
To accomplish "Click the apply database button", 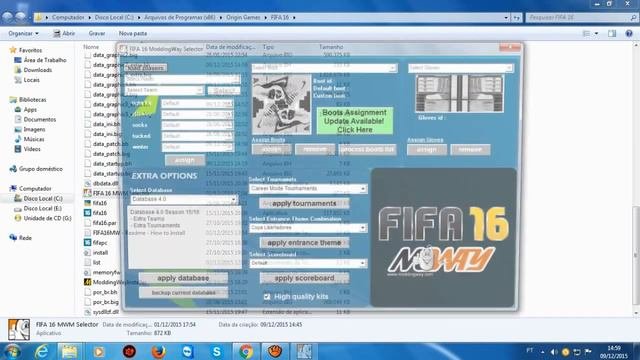I will pos(183,278).
